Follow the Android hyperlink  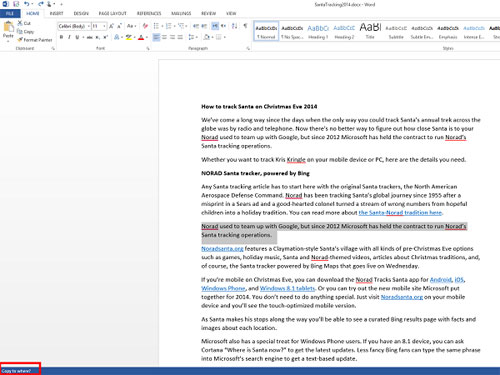[441, 280]
